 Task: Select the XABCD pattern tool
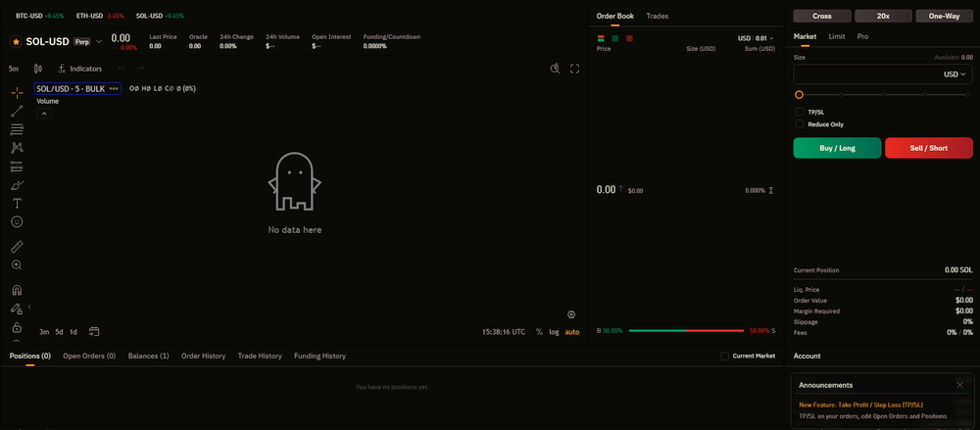pos(17,148)
